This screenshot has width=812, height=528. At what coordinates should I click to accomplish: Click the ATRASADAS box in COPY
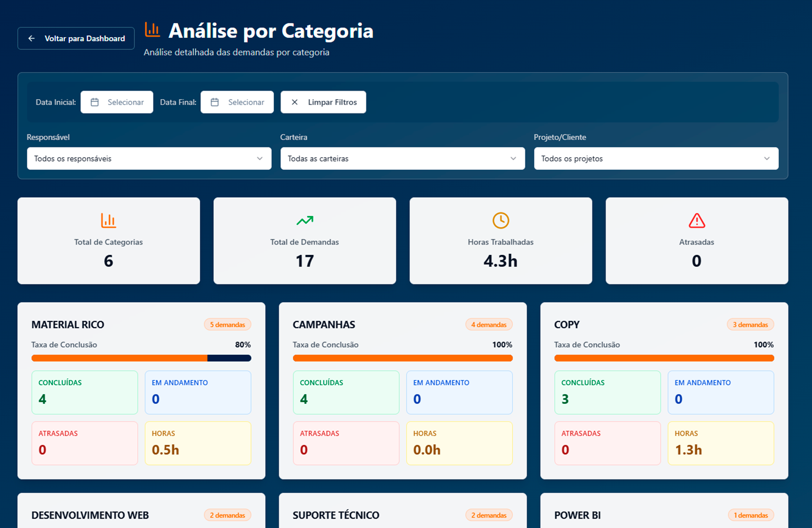click(608, 443)
